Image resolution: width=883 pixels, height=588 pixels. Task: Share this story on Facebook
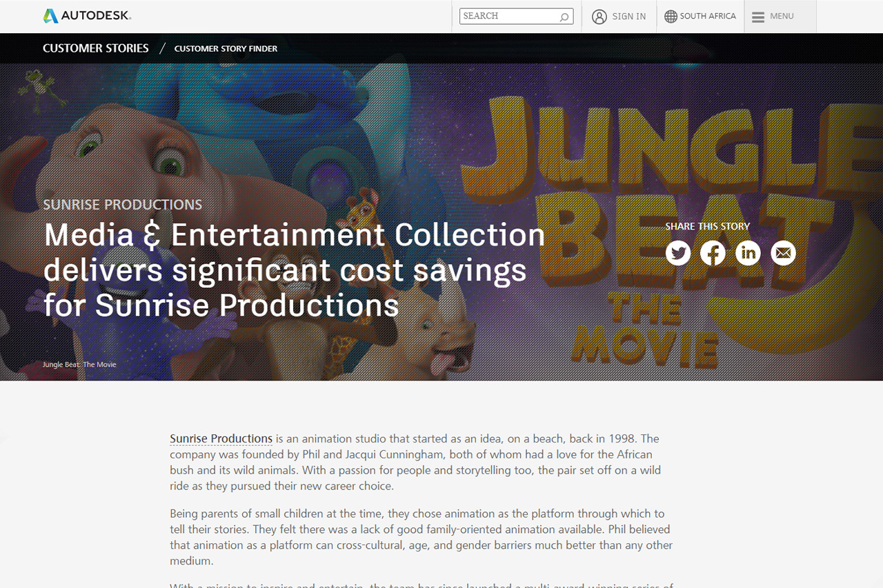click(713, 253)
